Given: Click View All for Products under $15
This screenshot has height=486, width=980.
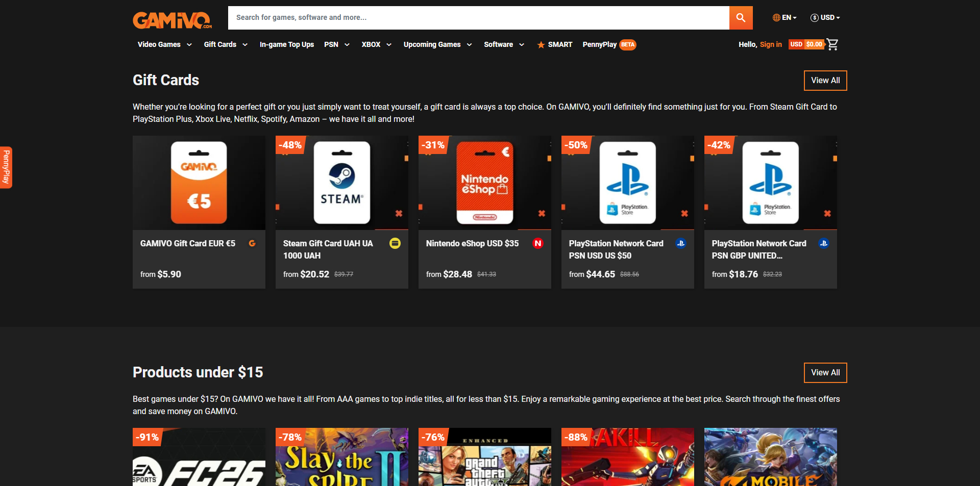Looking at the screenshot, I should coord(825,373).
